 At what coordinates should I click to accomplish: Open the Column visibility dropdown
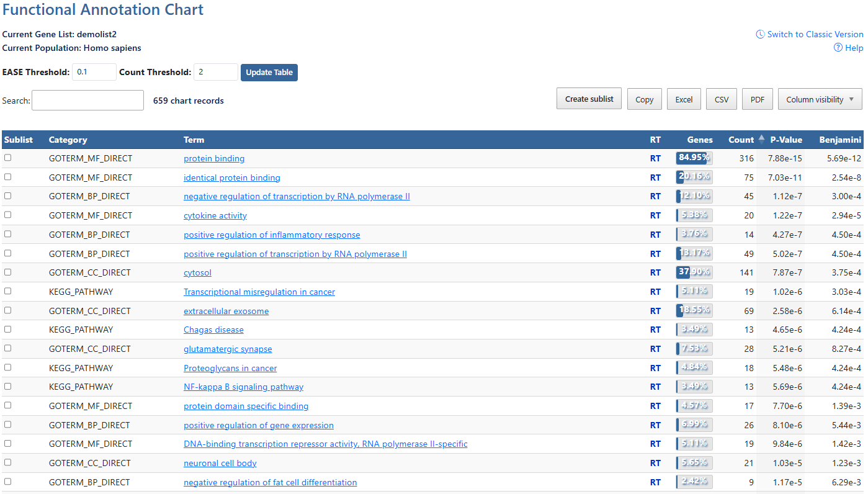(x=820, y=99)
